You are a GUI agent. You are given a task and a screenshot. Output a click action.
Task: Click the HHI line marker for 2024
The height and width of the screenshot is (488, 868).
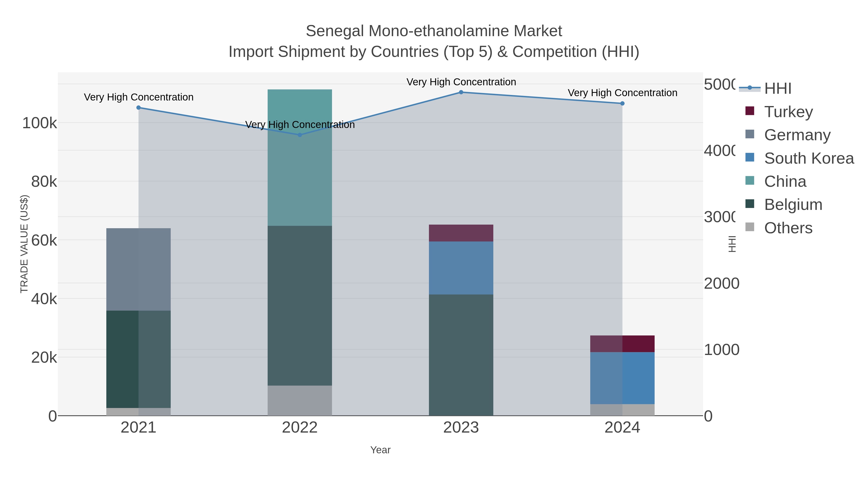pyautogui.click(x=622, y=103)
